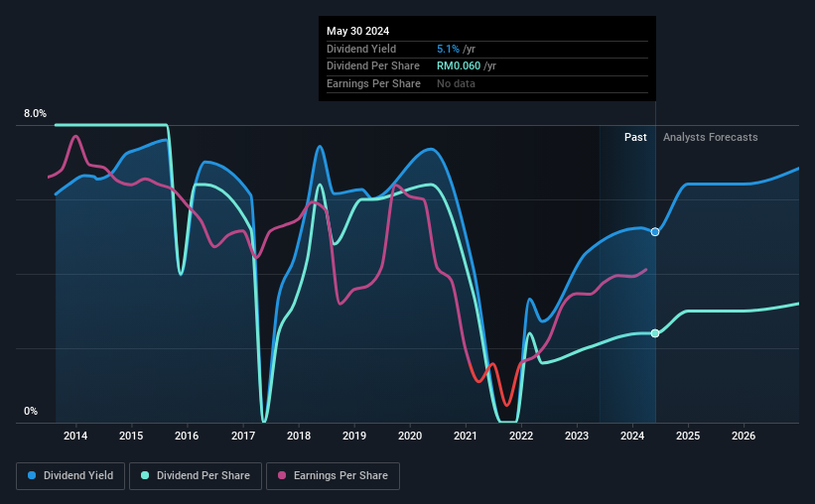Click the 2023 x-axis label
Image resolution: width=815 pixels, height=504 pixels.
coord(577,436)
